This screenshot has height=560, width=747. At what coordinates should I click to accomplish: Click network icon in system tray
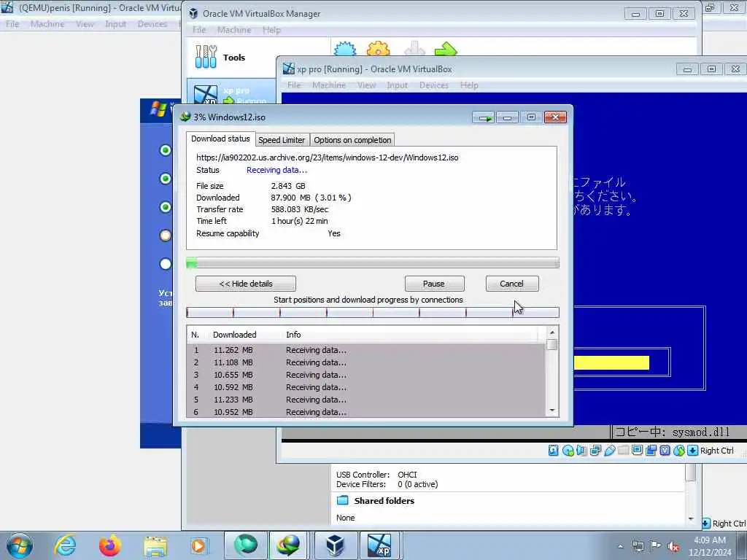pyautogui.click(x=638, y=547)
